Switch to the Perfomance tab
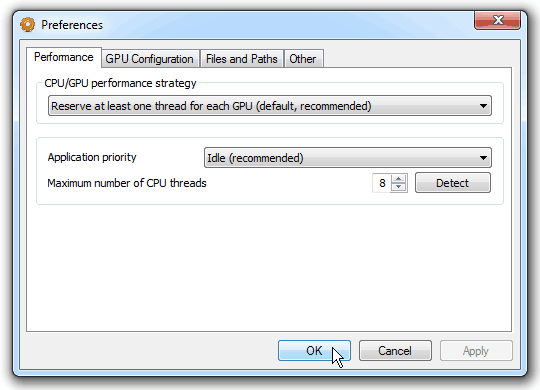Image resolution: width=540 pixels, height=390 pixels. coord(64,57)
